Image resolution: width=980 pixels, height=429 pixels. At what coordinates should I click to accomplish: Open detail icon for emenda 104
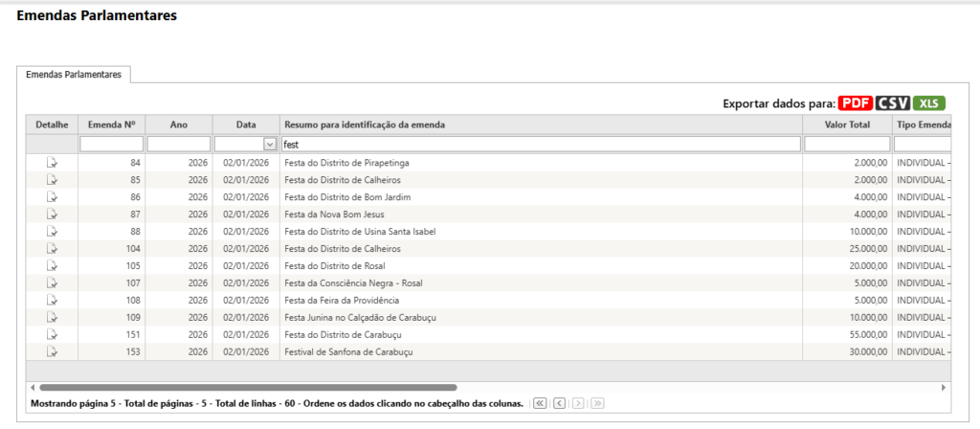(x=52, y=249)
